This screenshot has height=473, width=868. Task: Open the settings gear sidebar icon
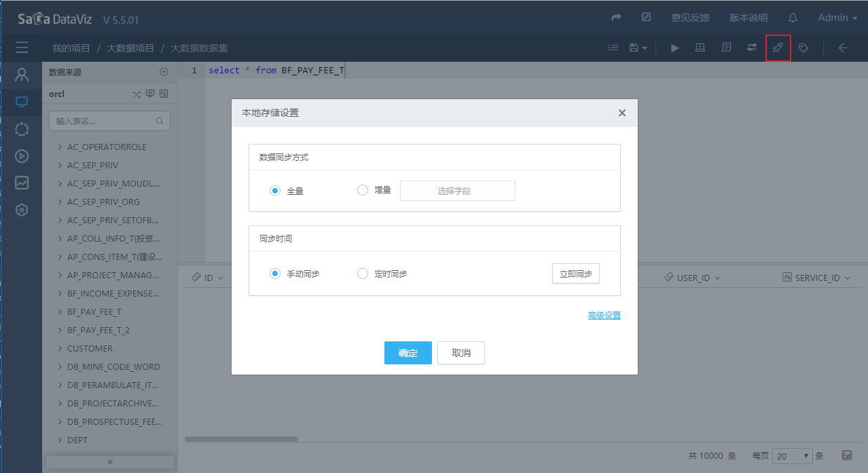click(22, 210)
